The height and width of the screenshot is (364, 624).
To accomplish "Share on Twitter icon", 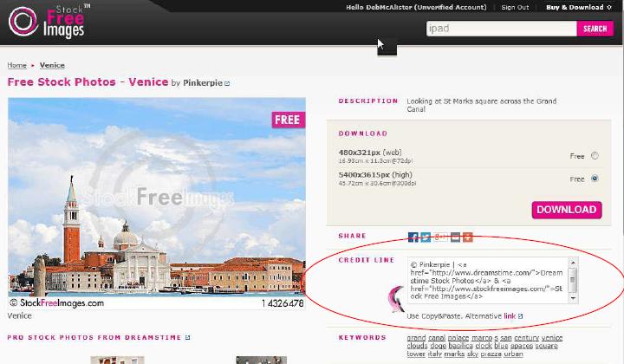I will point(426,237).
